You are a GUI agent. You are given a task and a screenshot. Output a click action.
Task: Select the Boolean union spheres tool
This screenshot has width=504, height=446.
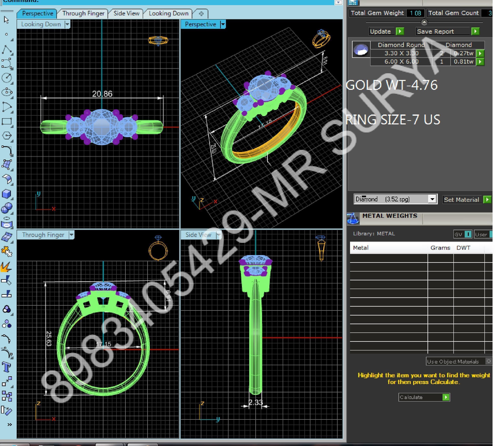7,208
